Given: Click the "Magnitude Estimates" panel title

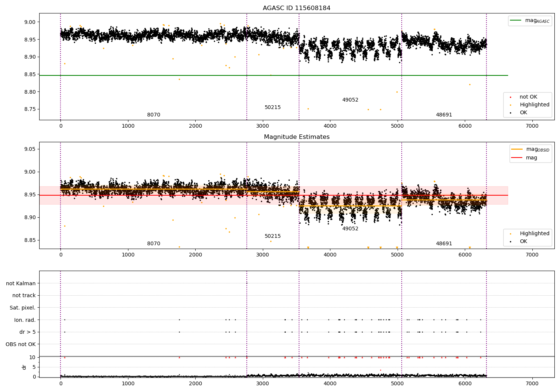Looking at the screenshot, I should pyautogui.click(x=296, y=137).
